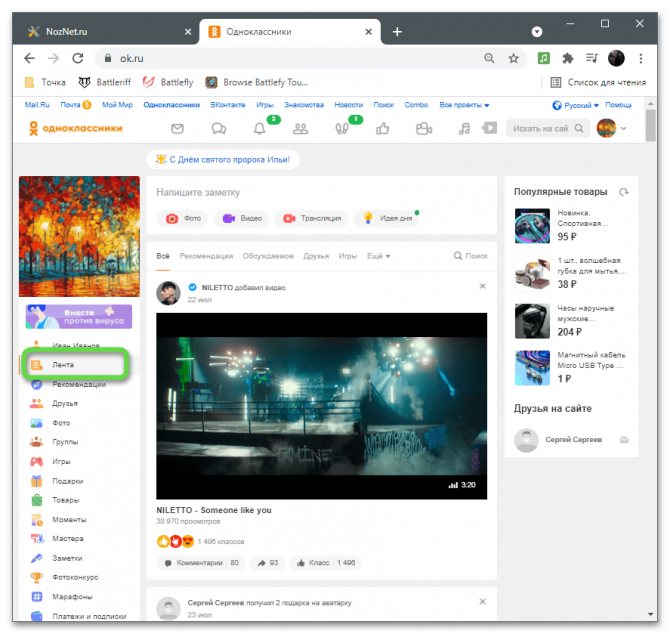Expand the Все проекты dropdown
Image resolution: width=670 pixels, height=634 pixels.
[x=464, y=105]
